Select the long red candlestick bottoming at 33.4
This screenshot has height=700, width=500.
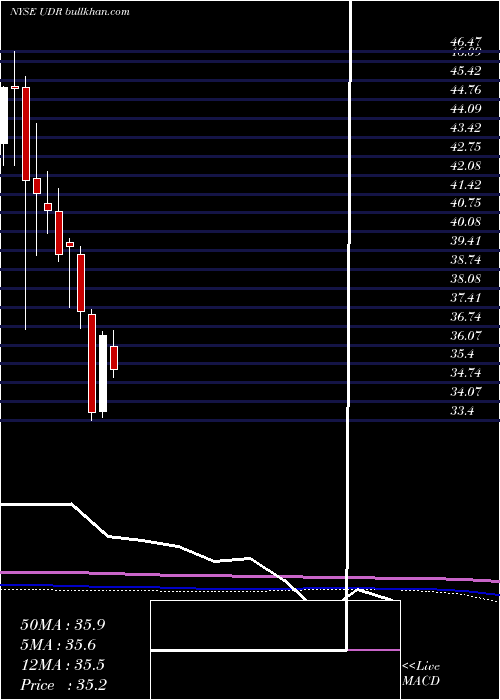(x=92, y=363)
